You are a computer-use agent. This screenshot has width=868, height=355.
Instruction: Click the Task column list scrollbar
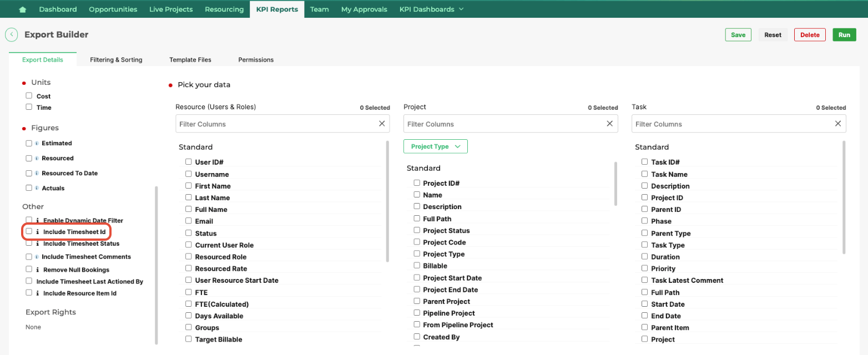point(844,197)
